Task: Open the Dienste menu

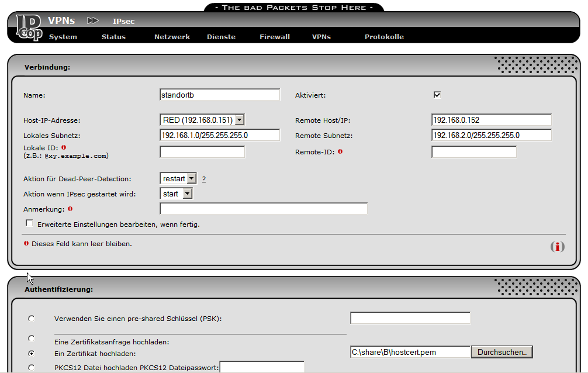Action: [x=221, y=37]
